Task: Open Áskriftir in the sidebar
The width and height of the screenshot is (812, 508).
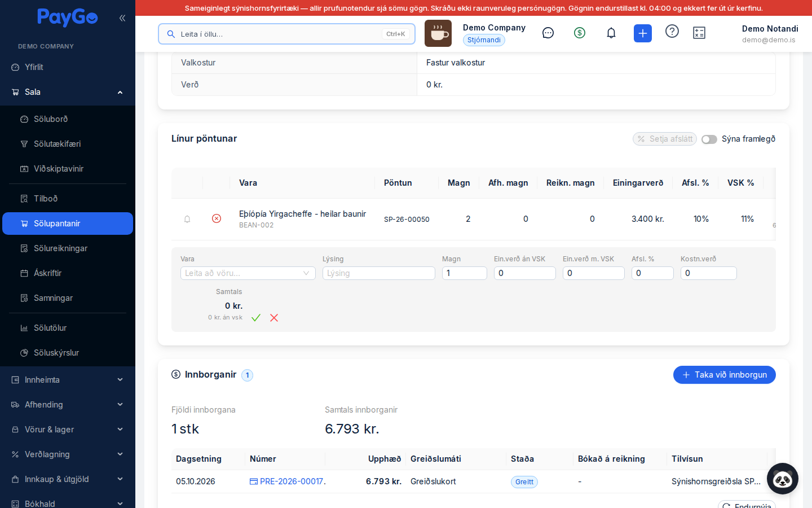Action: (x=68, y=273)
